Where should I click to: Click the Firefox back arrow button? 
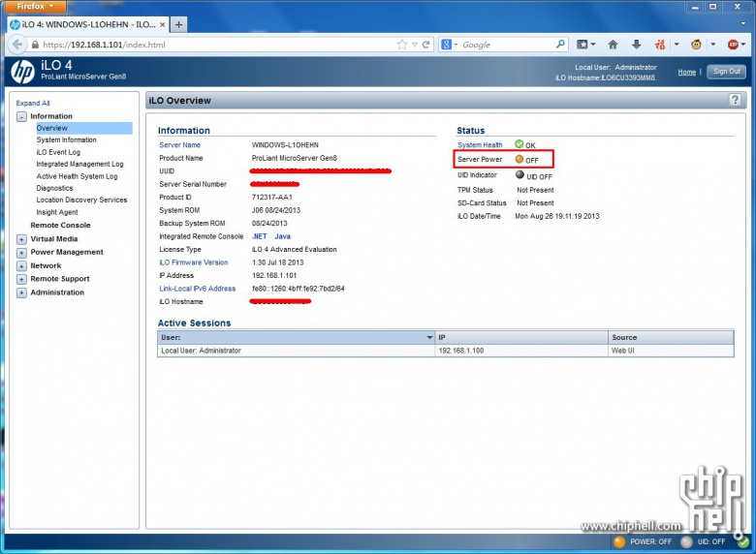[16, 45]
